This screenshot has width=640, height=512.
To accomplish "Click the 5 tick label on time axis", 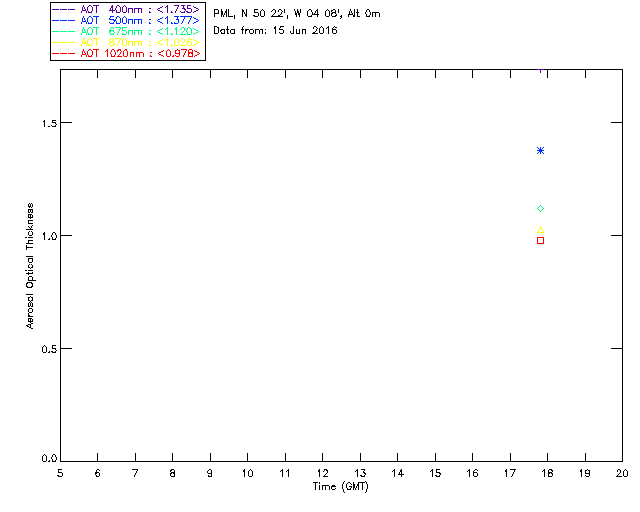I will [60, 472].
